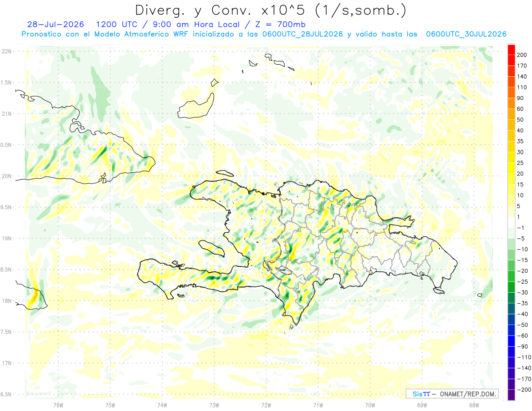Viewport: 532px width, 411px height.
Task: Click the colorbar value '110' (positive)
Action: click(522, 87)
